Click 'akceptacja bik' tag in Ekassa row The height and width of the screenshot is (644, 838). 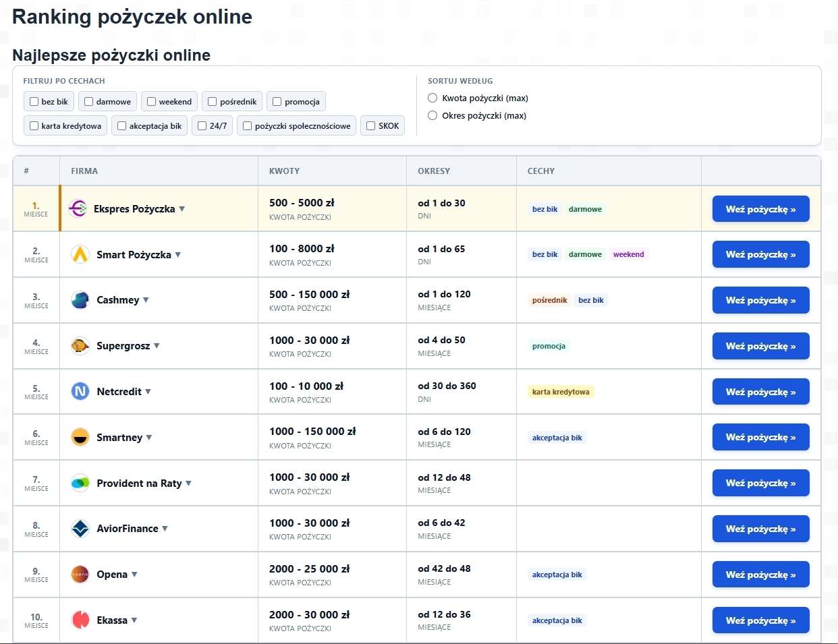557,620
